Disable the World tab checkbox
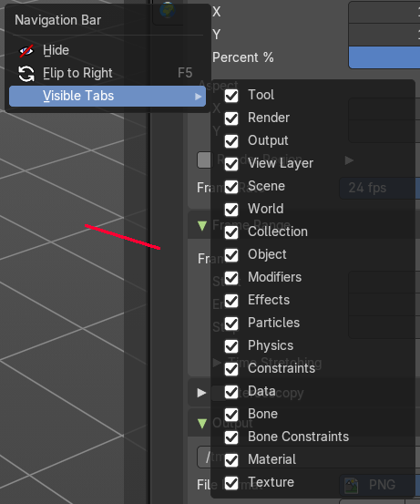 pos(231,210)
